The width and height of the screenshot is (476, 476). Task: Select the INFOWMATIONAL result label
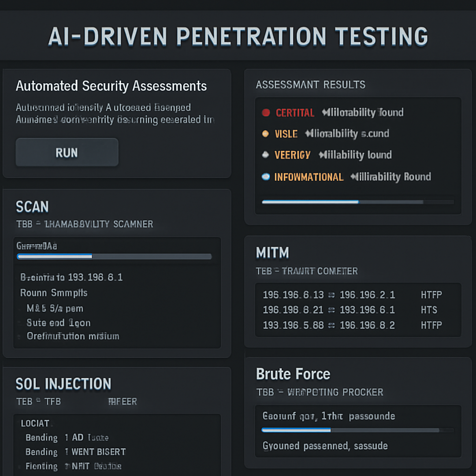pos(309,177)
